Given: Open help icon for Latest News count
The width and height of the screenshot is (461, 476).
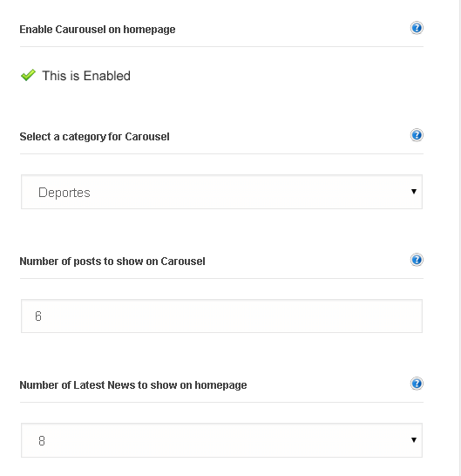Looking at the screenshot, I should tap(417, 384).
